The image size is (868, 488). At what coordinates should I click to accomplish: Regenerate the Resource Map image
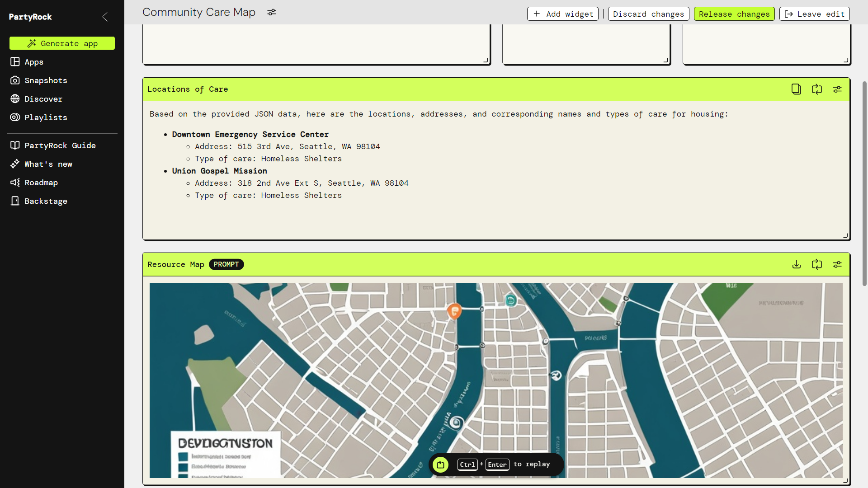click(x=816, y=264)
